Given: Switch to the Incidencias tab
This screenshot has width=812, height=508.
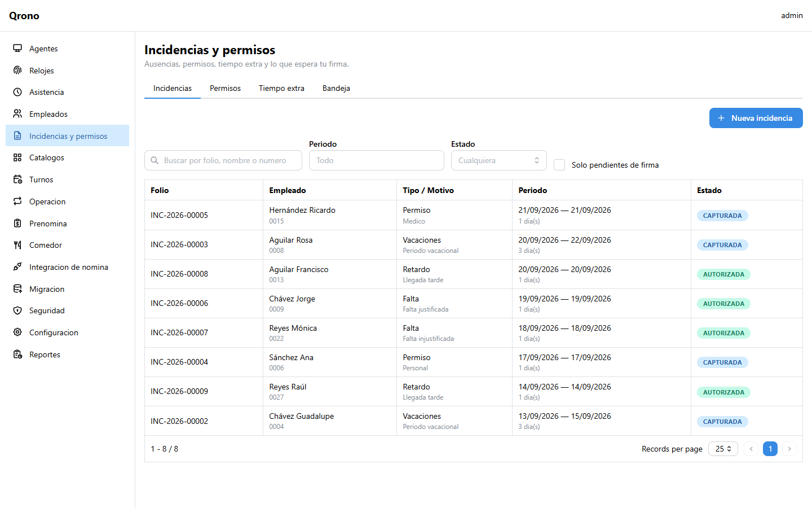Looking at the screenshot, I should coord(173,88).
